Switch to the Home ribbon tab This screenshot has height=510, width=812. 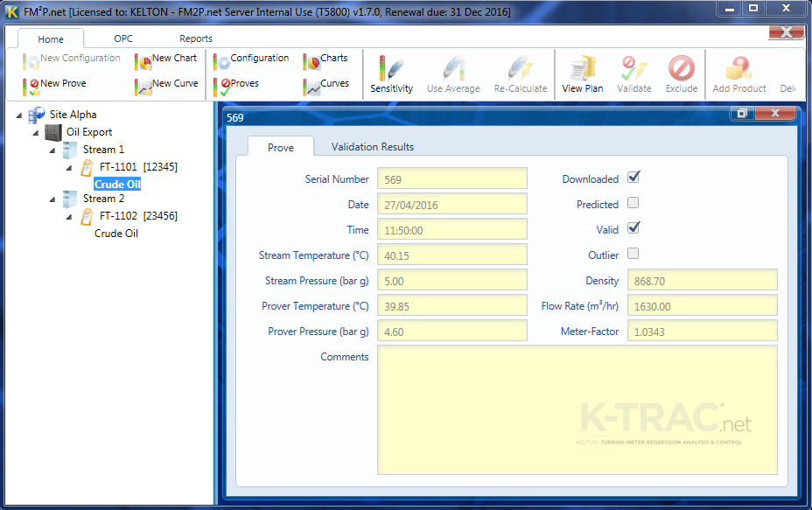tap(51, 39)
